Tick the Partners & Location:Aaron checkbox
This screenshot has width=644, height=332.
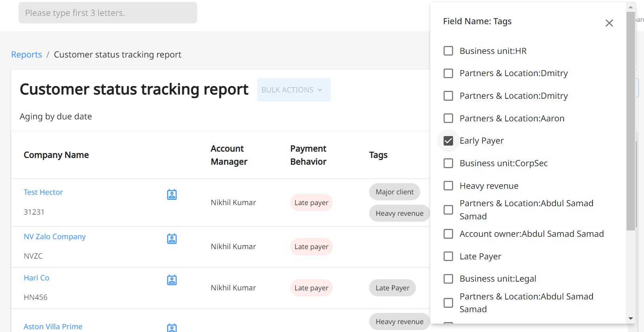click(x=448, y=118)
